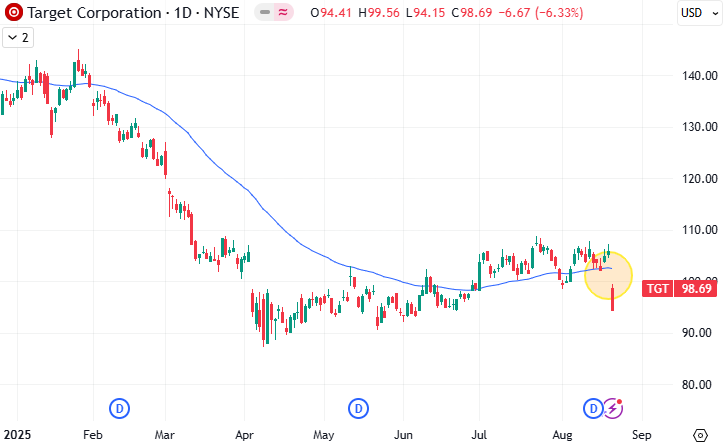Click the Target Corporation red logo icon
723x444 pixels.
[x=13, y=12]
